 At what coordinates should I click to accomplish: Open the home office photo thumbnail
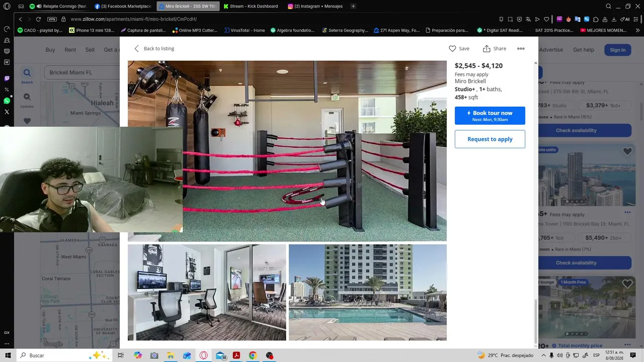[207, 292]
